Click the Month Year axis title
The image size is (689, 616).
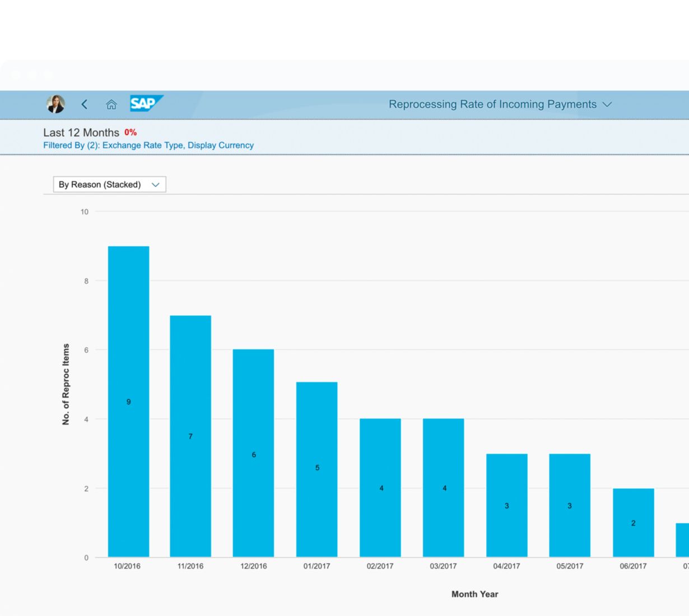[x=474, y=594]
